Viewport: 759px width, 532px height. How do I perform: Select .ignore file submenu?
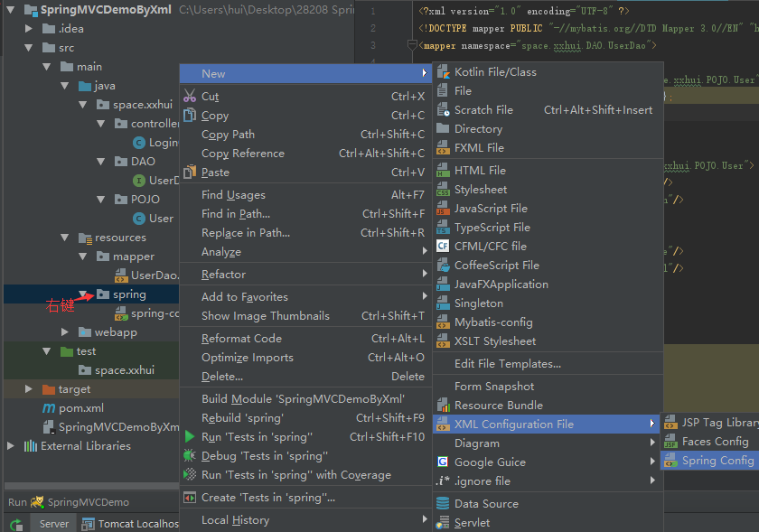click(x=546, y=481)
